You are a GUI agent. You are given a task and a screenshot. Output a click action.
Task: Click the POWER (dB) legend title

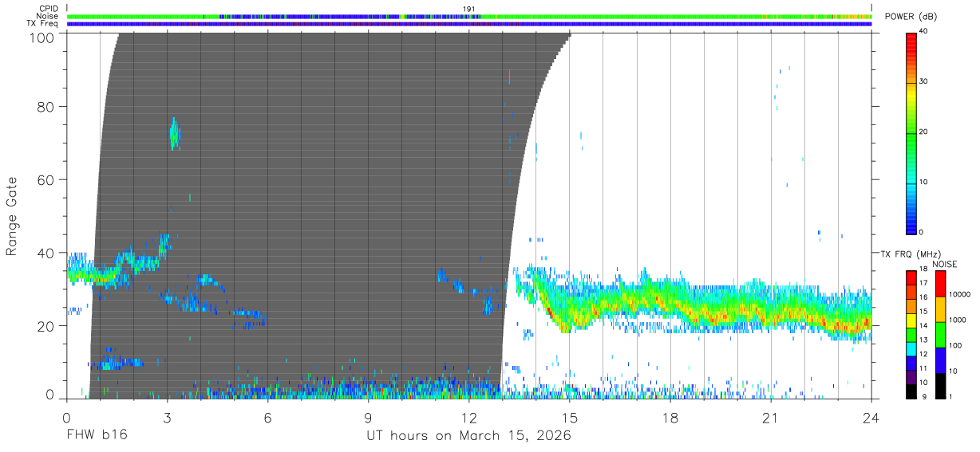(x=911, y=17)
